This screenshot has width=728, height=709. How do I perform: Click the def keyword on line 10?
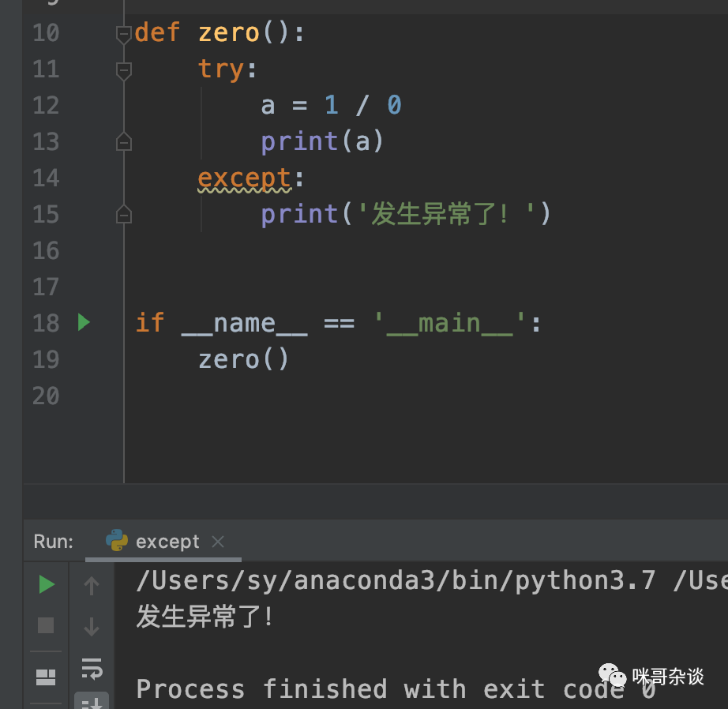157,32
